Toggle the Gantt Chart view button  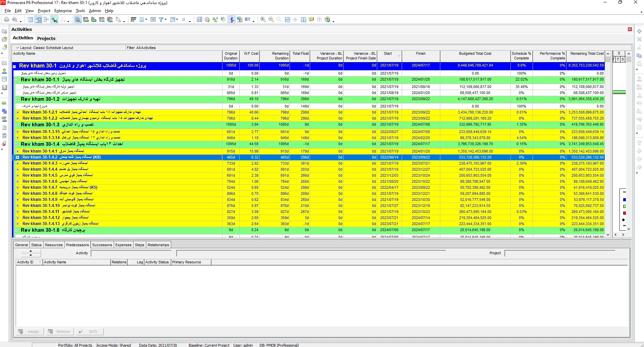tap(38, 20)
